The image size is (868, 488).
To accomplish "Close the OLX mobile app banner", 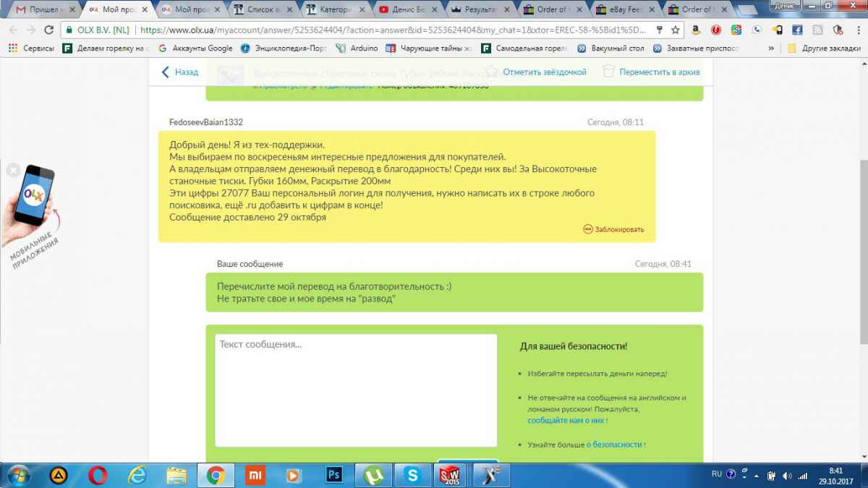I will point(12,171).
